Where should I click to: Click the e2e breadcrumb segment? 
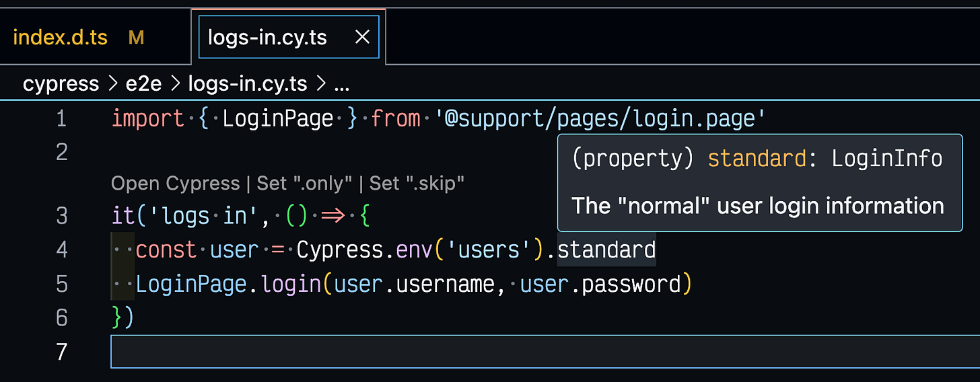click(143, 84)
